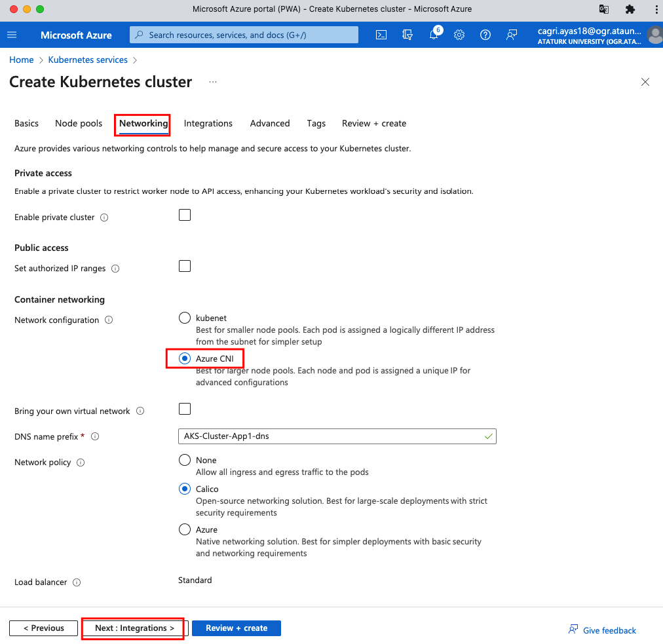Go to the Review + create tab
Viewport: 663px width, 644px height.
tap(373, 123)
